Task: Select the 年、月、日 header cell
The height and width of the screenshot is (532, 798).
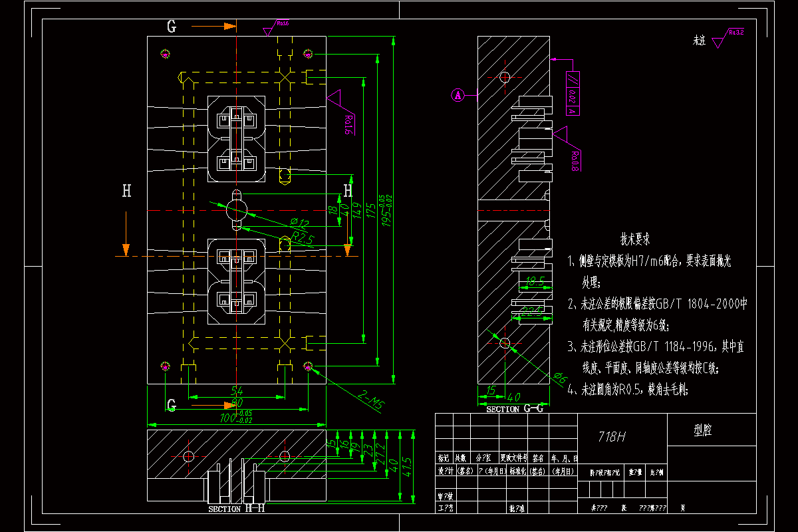Action: [563, 459]
